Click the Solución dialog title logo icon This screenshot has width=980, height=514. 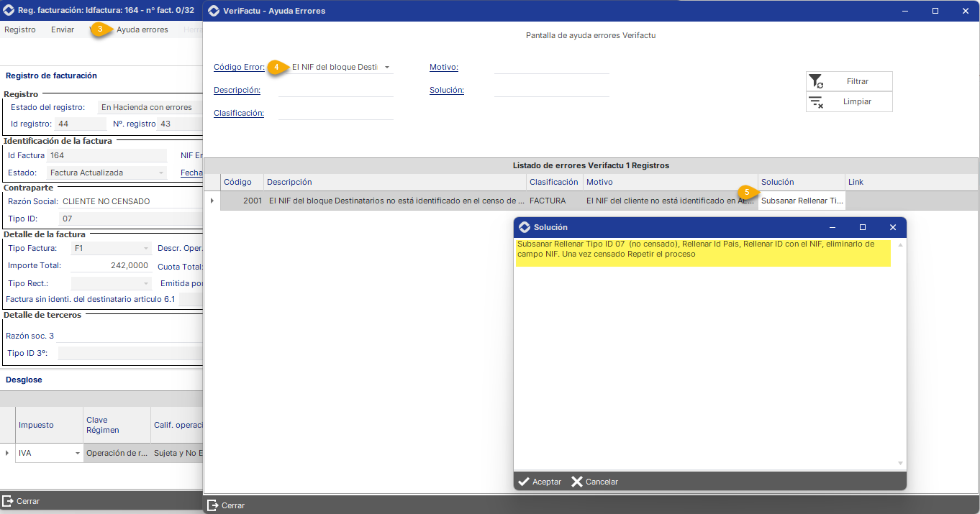tap(525, 227)
